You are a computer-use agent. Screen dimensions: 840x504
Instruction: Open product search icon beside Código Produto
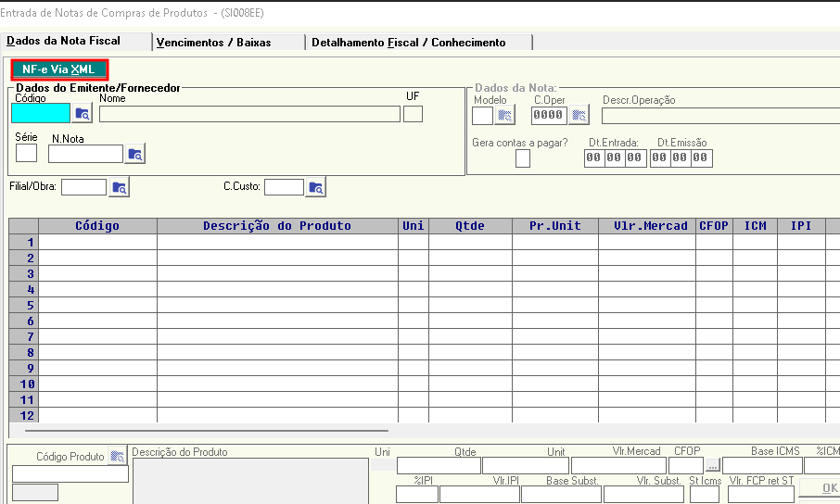coord(118,456)
